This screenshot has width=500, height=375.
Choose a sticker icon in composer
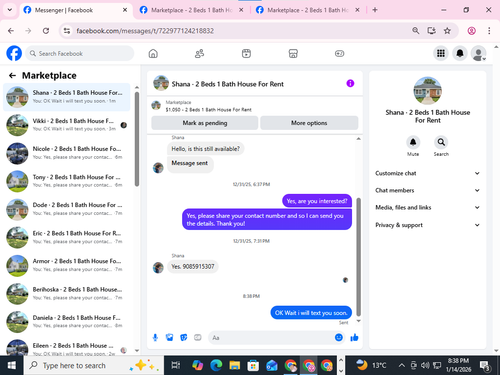pos(184,338)
